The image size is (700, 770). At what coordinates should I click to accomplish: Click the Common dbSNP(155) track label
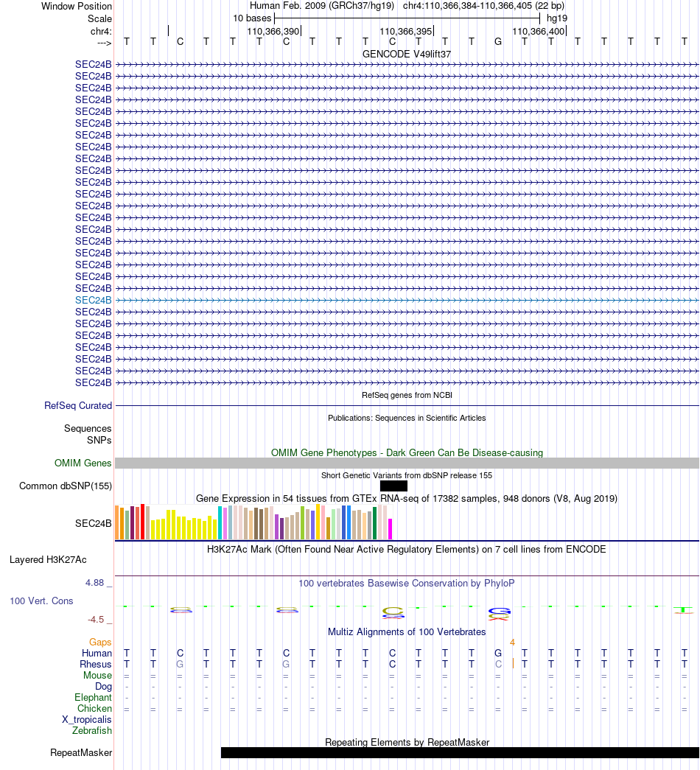click(x=66, y=486)
